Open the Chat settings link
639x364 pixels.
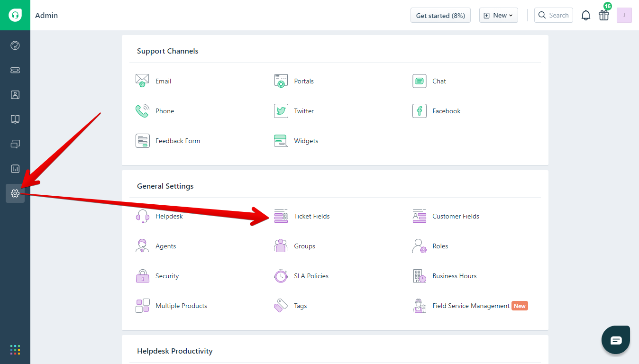pyautogui.click(x=439, y=81)
